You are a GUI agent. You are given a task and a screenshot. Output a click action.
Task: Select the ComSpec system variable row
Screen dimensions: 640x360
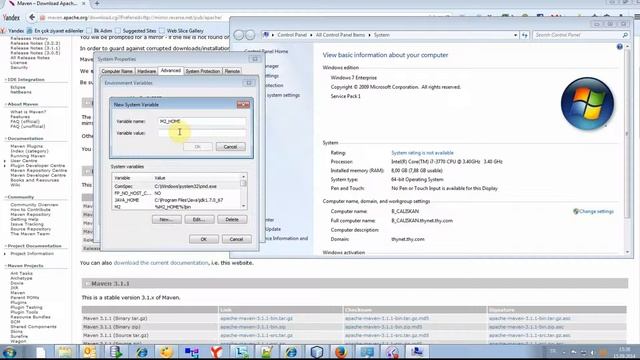pos(176,186)
